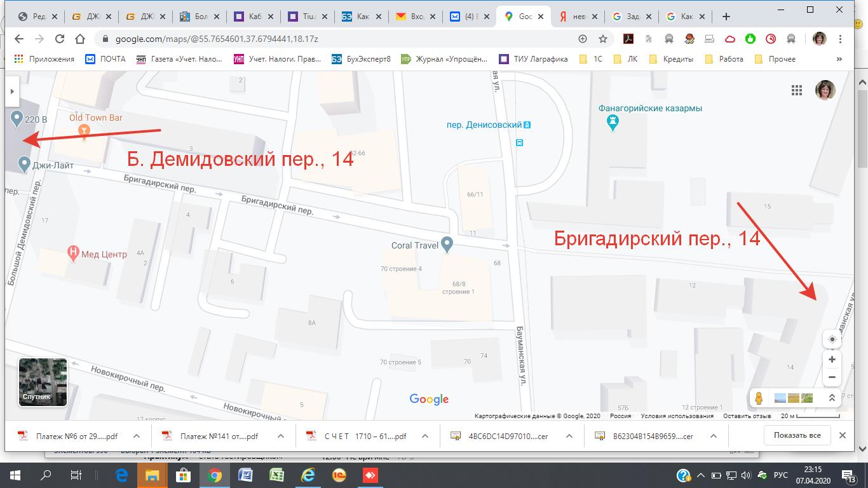Open the ПОЧТА bookmark
868x488 pixels.
pyautogui.click(x=105, y=59)
